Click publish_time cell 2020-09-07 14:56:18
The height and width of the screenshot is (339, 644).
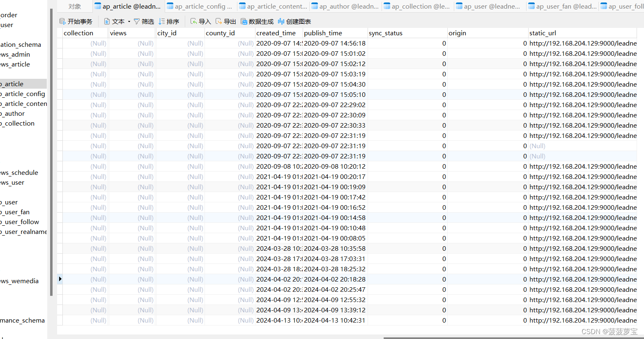click(335, 43)
